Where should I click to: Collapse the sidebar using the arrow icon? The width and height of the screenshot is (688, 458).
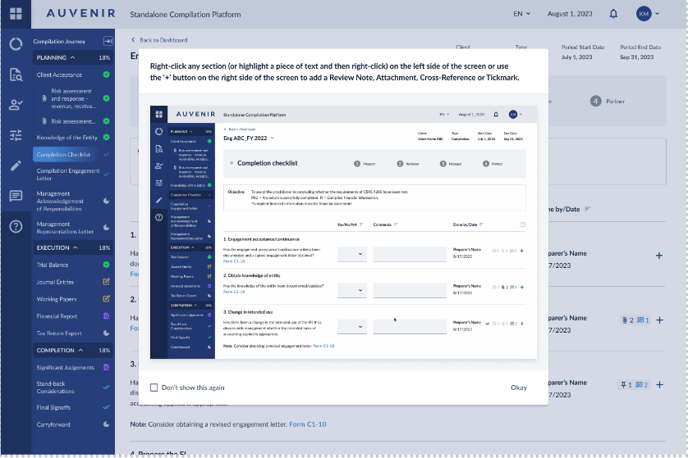pos(108,41)
